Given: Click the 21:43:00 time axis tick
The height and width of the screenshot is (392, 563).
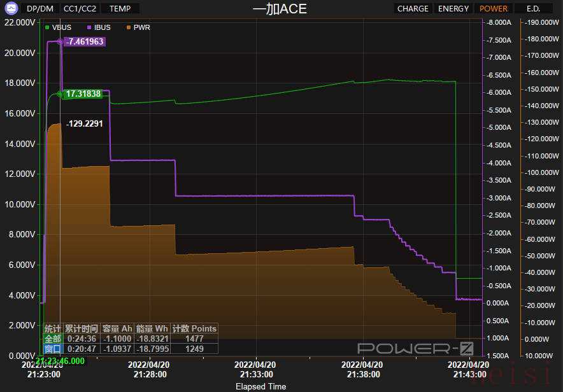Looking at the screenshot, I should coord(469,374).
